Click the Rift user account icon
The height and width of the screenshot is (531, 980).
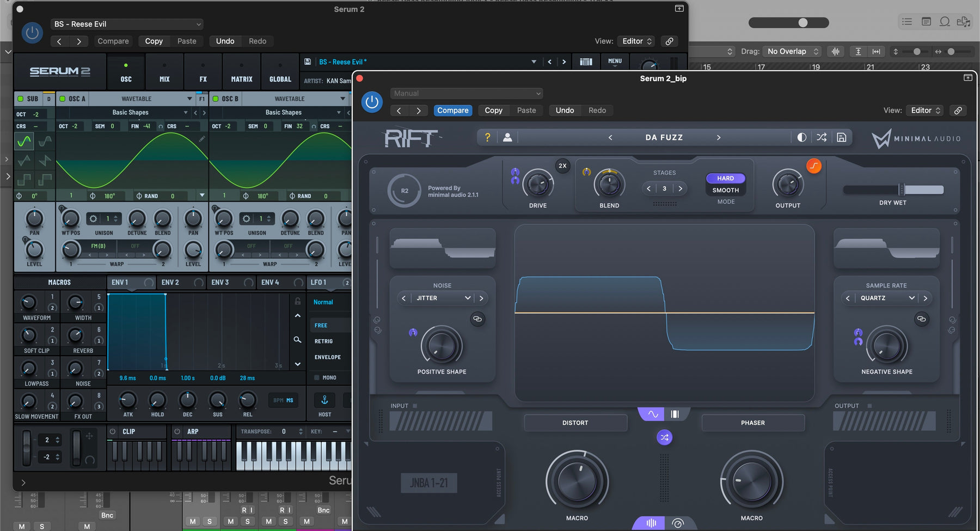(x=507, y=137)
